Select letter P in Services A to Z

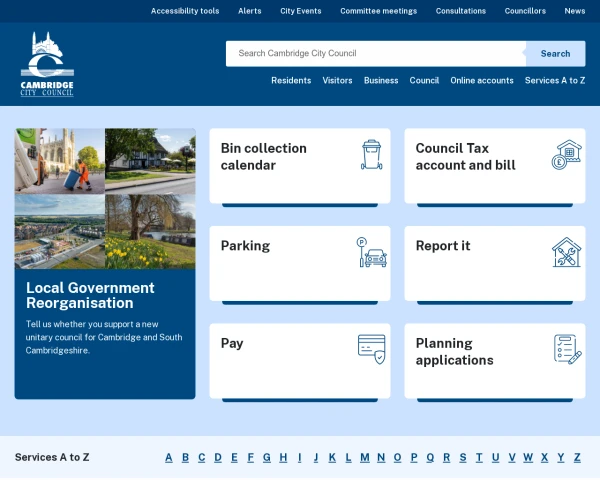pos(413,458)
